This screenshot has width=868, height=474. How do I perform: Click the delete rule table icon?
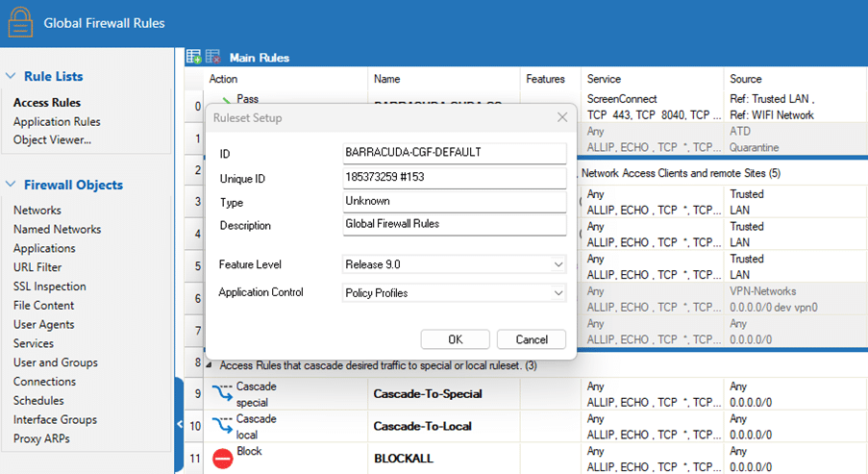(213, 57)
